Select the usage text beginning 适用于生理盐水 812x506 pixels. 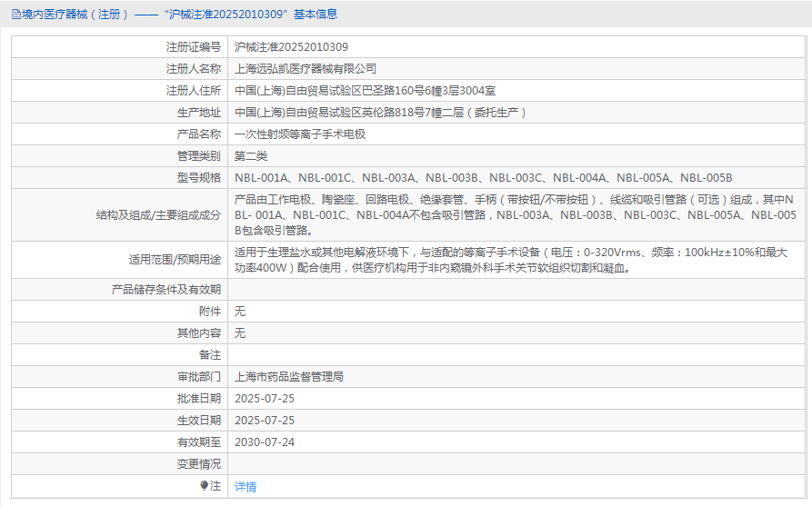pyautogui.click(x=511, y=260)
